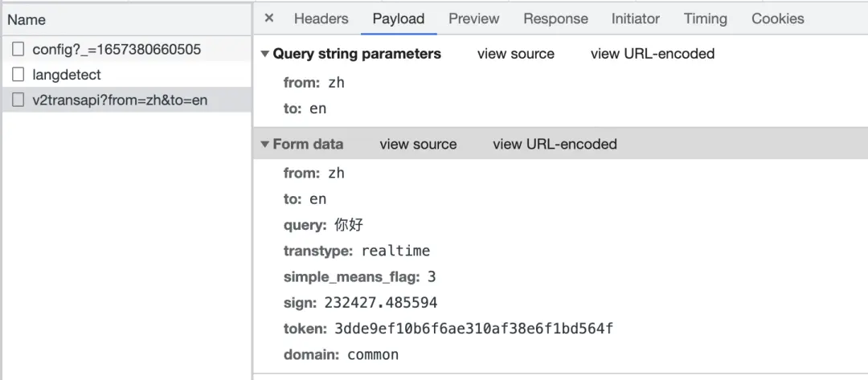868x380 pixels.
Task: Click view URL-encoded for Query string parameters
Action: coord(652,54)
